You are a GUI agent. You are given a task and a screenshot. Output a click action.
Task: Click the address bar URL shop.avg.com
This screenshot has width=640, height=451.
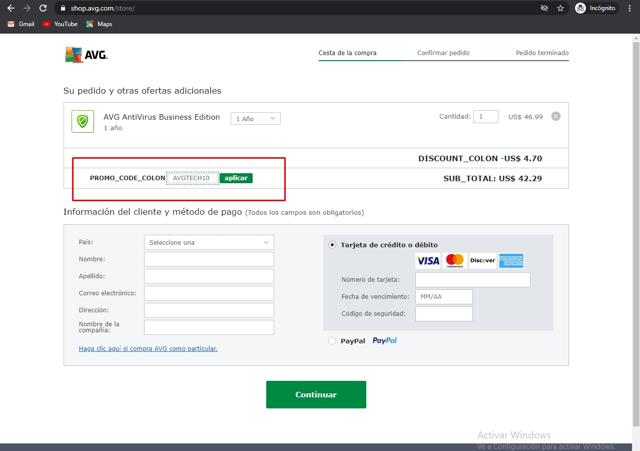click(x=102, y=8)
